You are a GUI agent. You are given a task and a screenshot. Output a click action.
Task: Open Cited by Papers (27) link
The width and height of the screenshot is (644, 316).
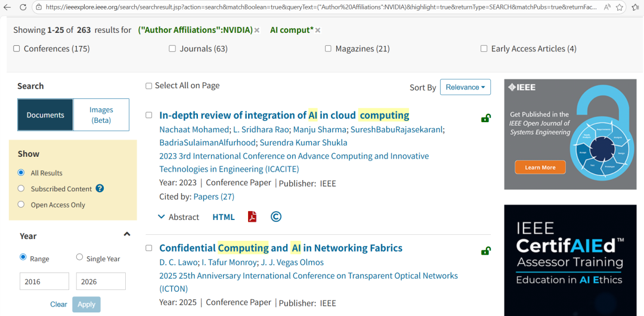(x=213, y=197)
